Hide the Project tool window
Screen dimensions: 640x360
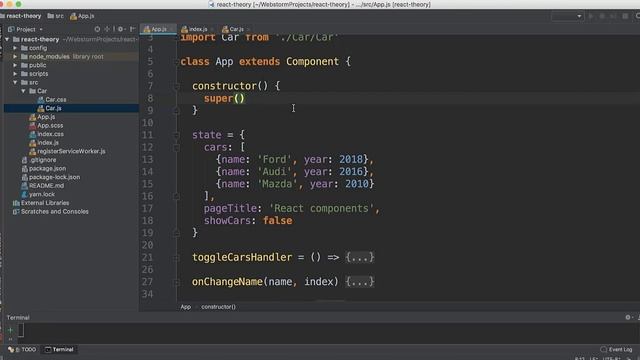tap(132, 29)
